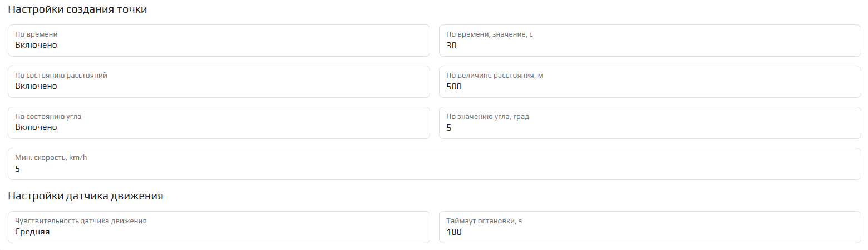Click the 'По времени, значение, с' field

pos(650,41)
